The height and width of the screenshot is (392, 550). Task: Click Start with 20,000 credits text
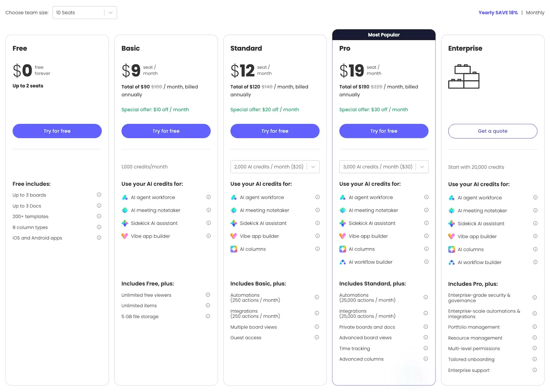point(476,167)
